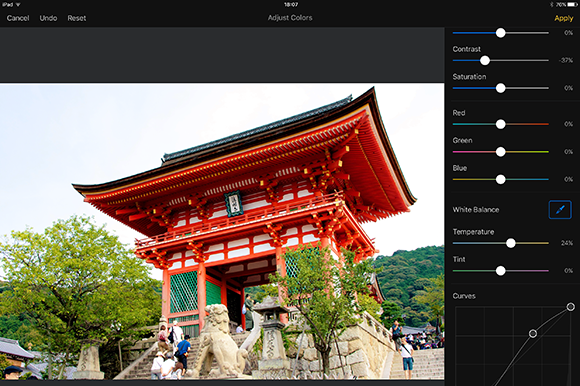580x386 pixels.
Task: Click the Contrast -37% value
Action: point(566,60)
